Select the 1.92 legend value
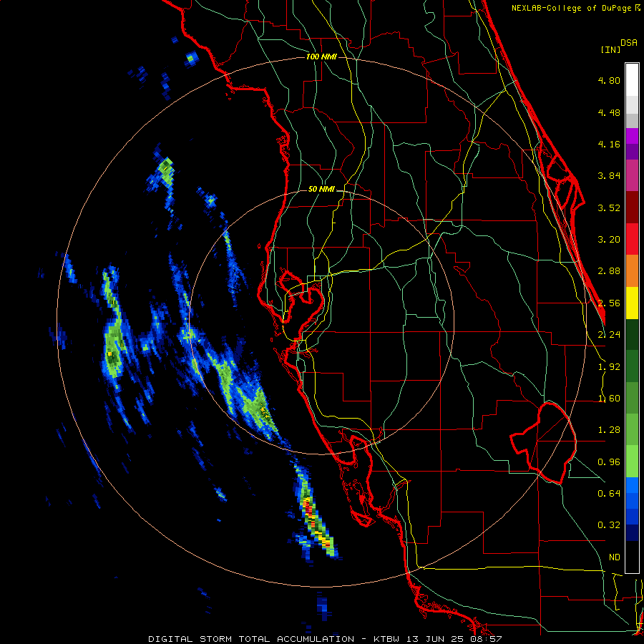This screenshot has width=644, height=644. click(609, 367)
